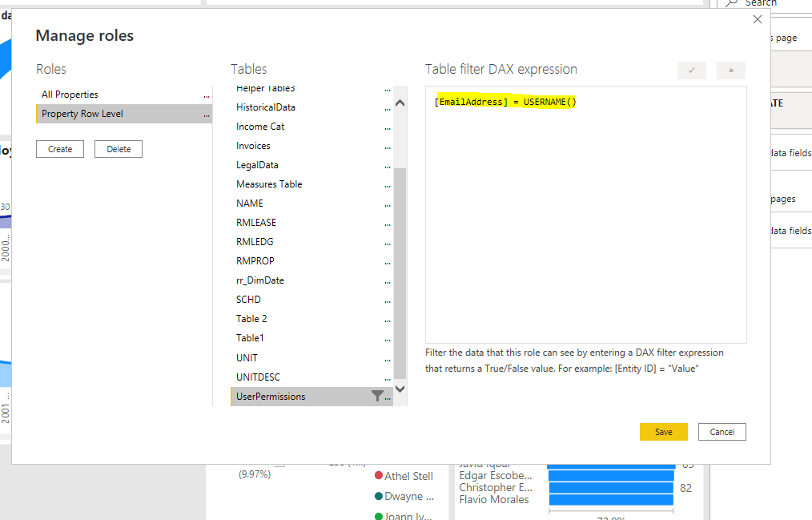Select the RMLEASE table
Screen dimensions: 812x520
312,222
